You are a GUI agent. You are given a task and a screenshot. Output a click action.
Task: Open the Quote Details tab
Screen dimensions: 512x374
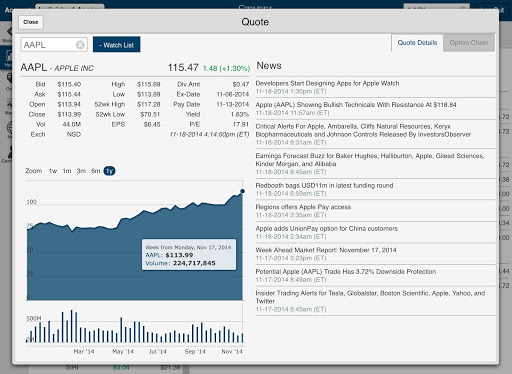[417, 43]
